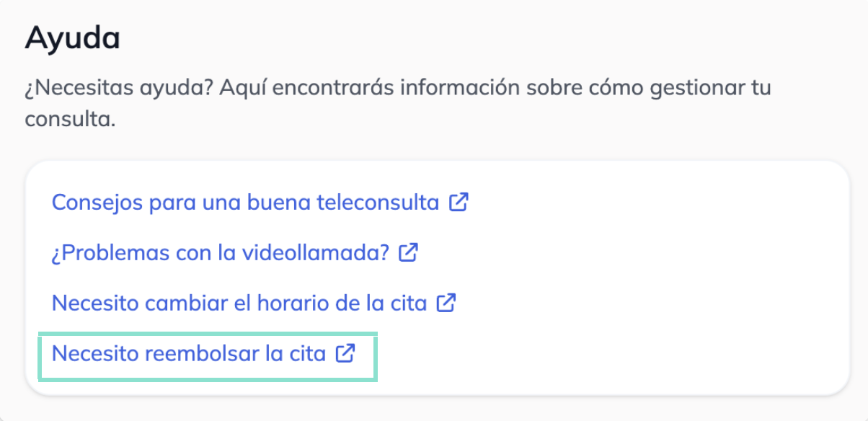Click external-link icon beside Necesito reembolsar la cita
This screenshot has height=421, width=868.
[345, 354]
